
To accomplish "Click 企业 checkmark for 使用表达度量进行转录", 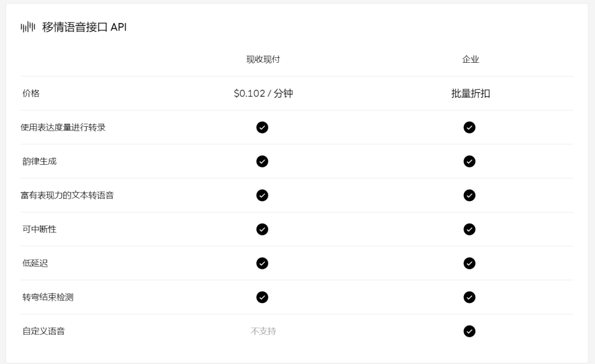I will pos(469,127).
